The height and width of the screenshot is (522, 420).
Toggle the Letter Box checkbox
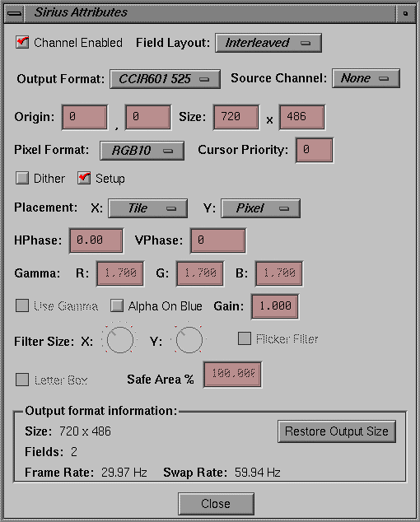coord(22,380)
